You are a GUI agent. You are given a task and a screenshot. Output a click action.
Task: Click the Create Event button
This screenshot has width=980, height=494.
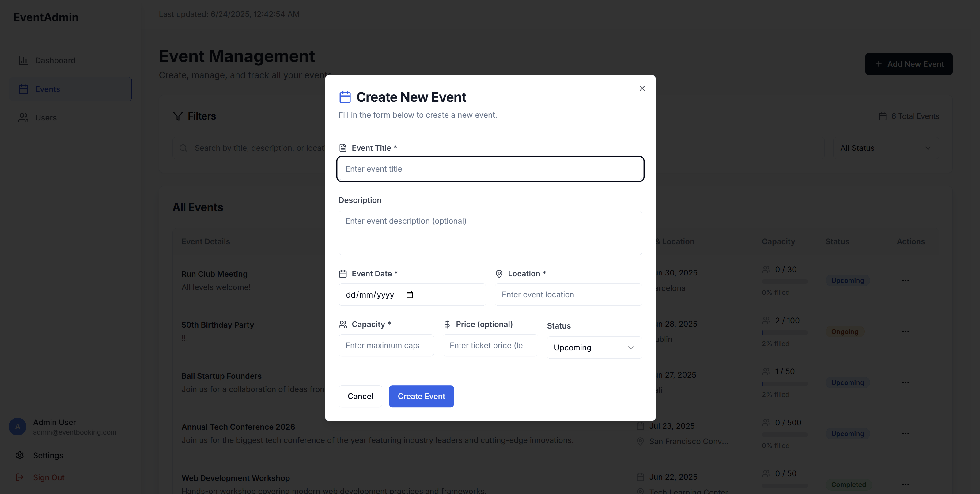coord(421,396)
